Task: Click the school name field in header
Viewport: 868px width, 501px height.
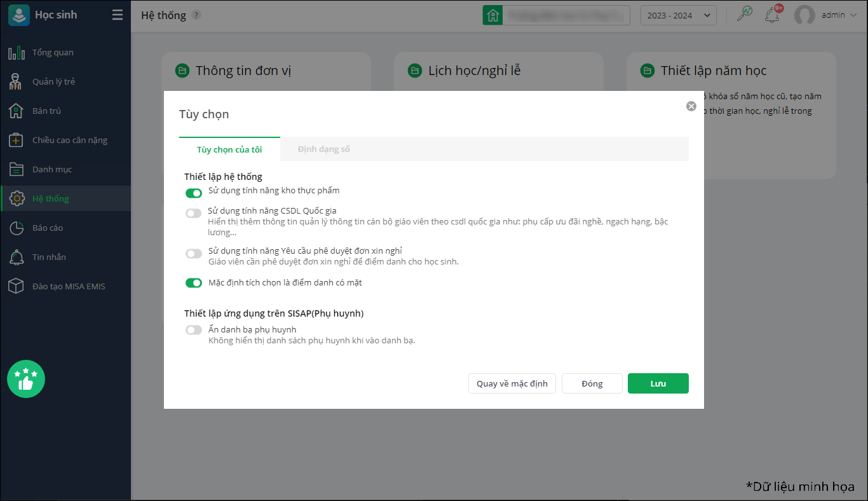Action: click(x=566, y=15)
